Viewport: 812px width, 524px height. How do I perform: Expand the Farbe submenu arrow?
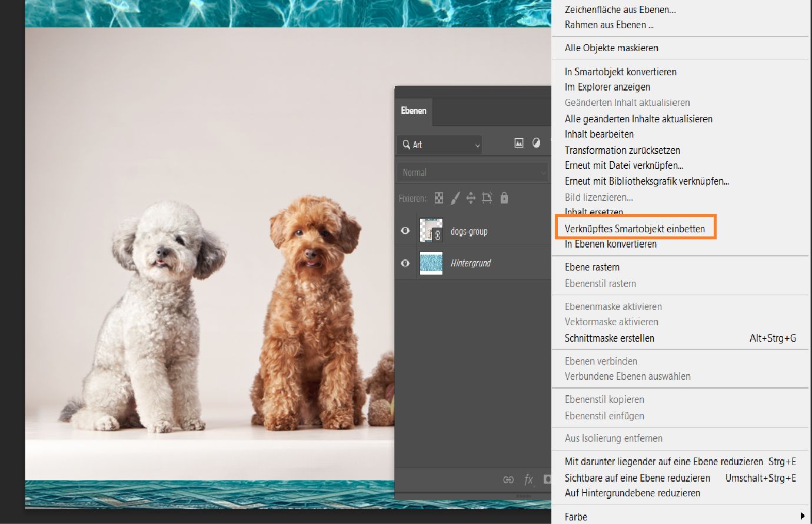[x=803, y=516]
